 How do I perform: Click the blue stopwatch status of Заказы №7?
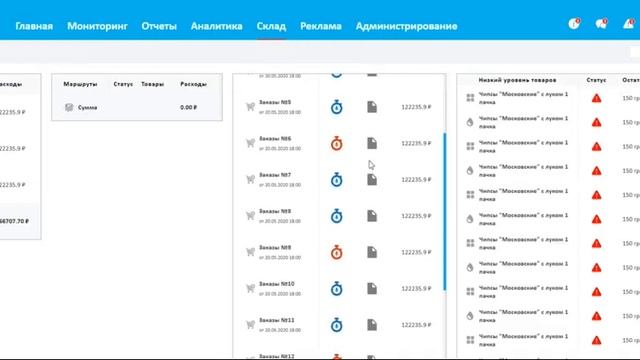(336, 180)
